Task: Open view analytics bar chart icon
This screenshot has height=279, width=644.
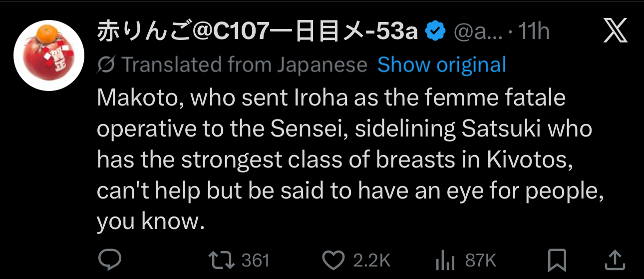Action: [446, 260]
